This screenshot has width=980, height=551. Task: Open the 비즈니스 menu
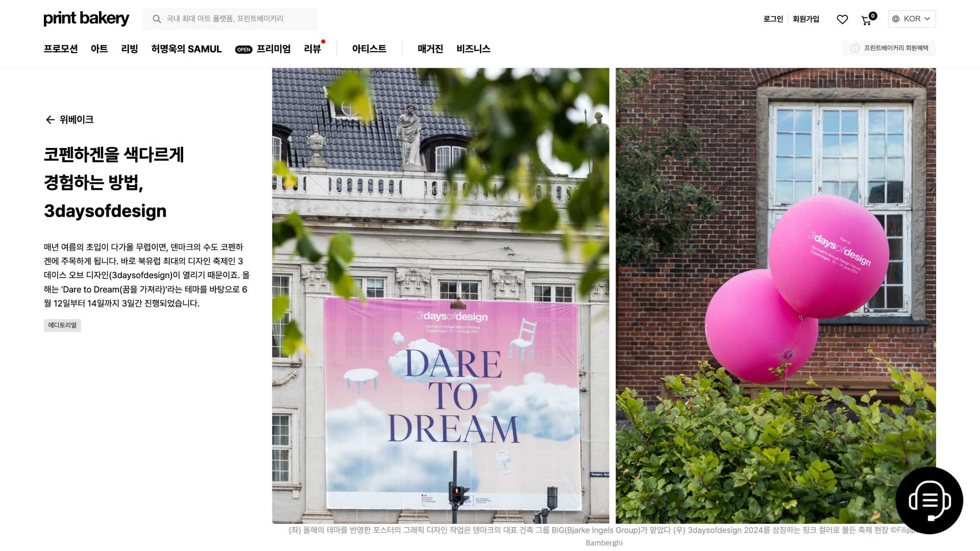[x=473, y=49]
